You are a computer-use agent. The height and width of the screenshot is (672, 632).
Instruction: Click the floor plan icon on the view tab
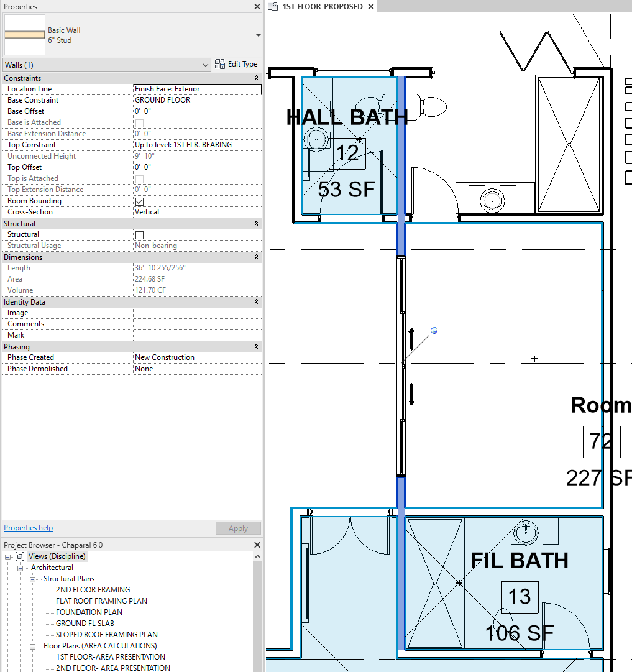[272, 7]
